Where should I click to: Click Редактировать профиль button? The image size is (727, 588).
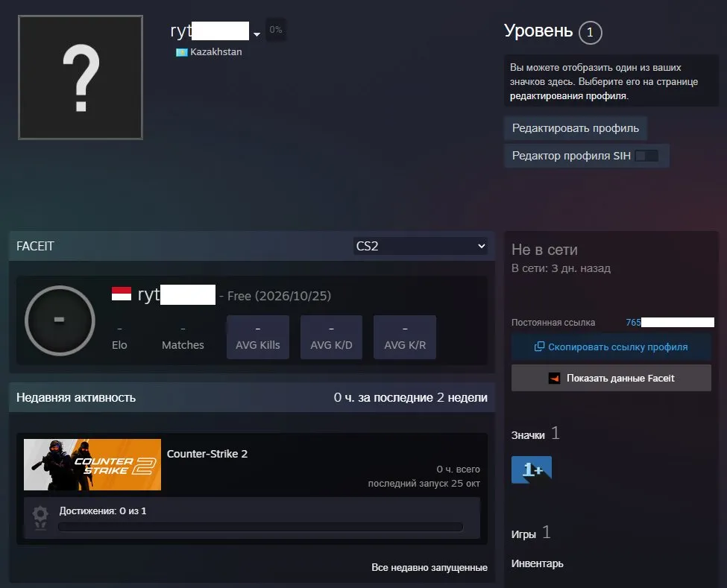[576, 128]
